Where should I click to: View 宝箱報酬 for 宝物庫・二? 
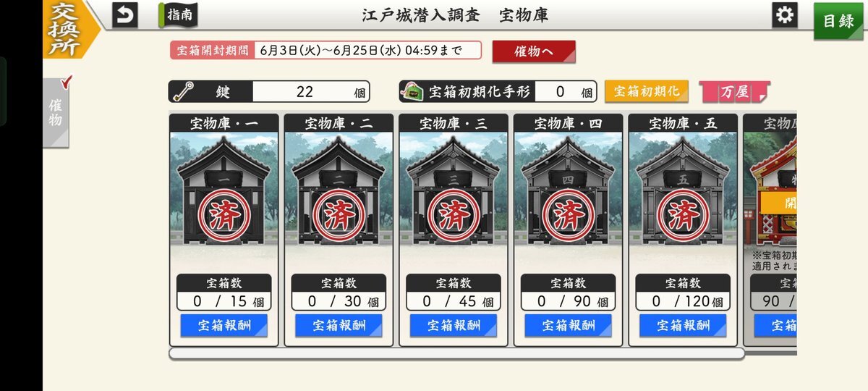(x=339, y=325)
